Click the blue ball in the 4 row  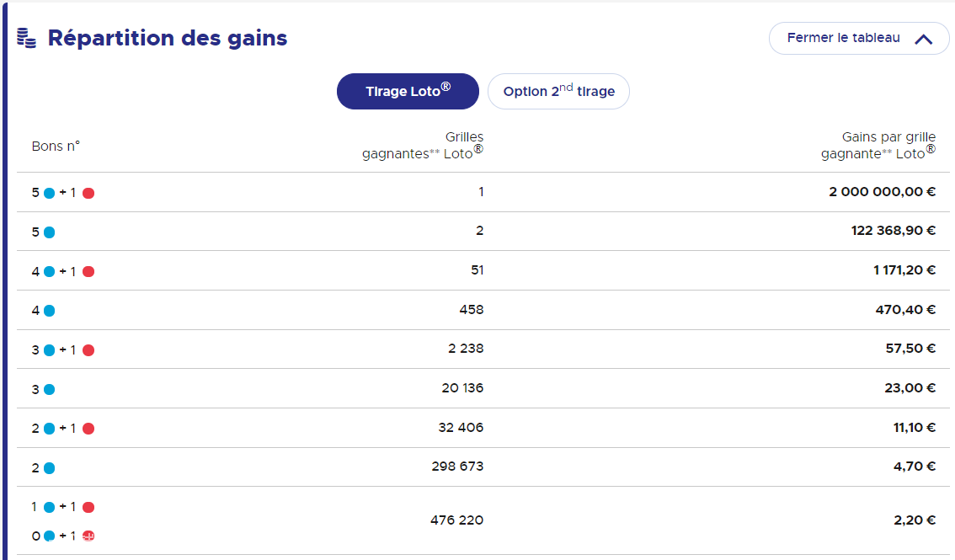[x=50, y=311]
